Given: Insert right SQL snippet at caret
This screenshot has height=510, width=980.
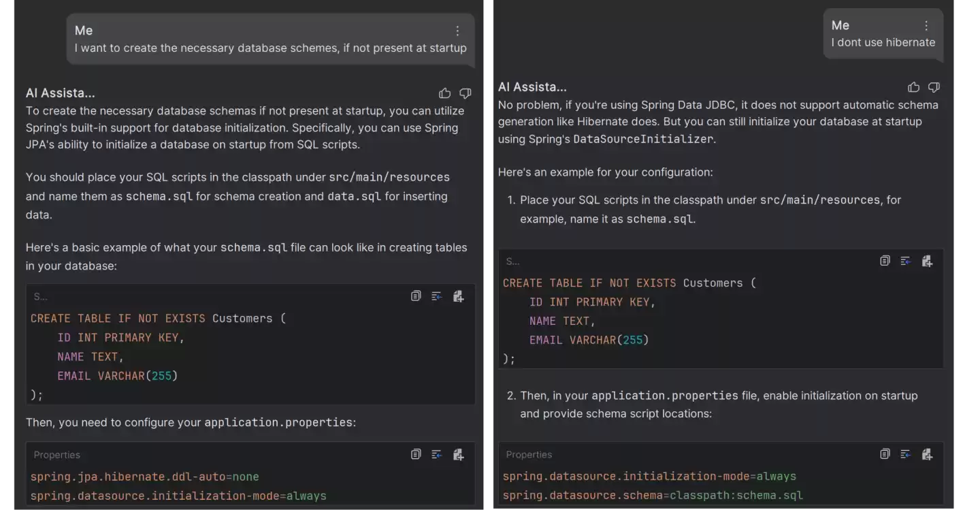Looking at the screenshot, I should point(906,261).
